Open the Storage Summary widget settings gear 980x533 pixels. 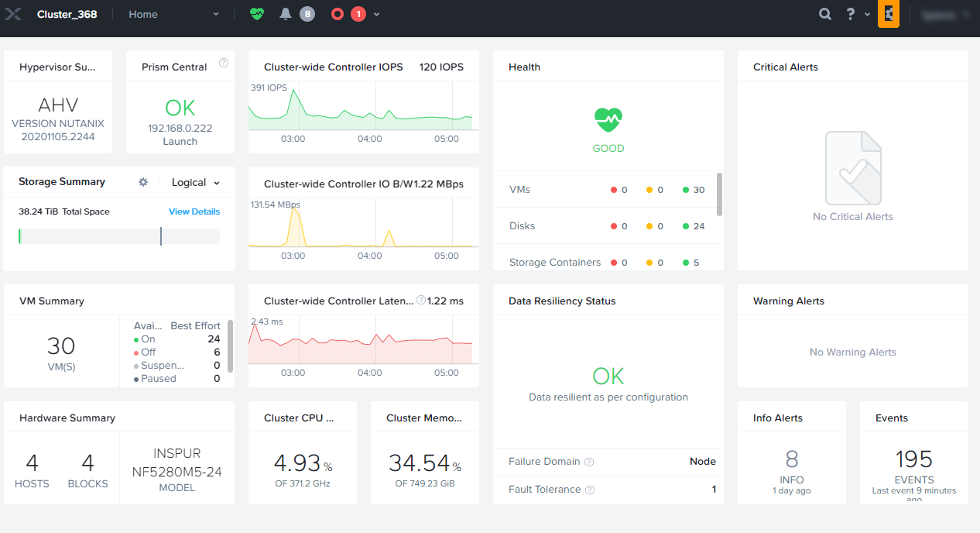143,181
